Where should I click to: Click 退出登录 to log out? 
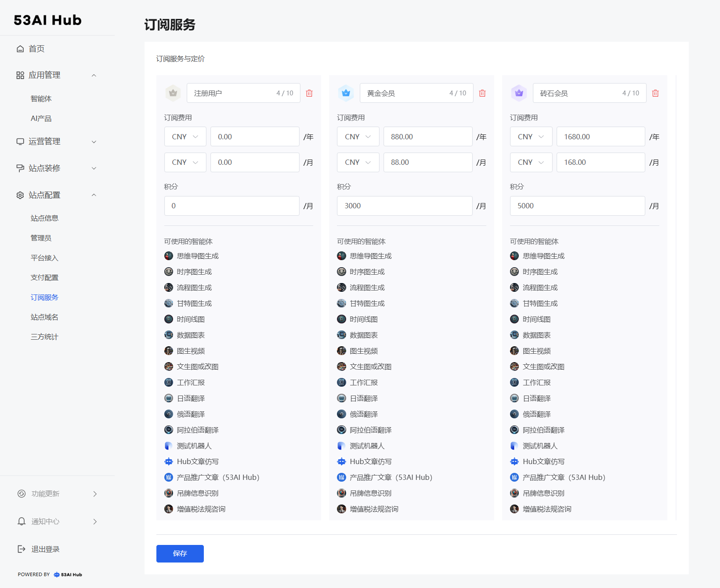tap(45, 549)
